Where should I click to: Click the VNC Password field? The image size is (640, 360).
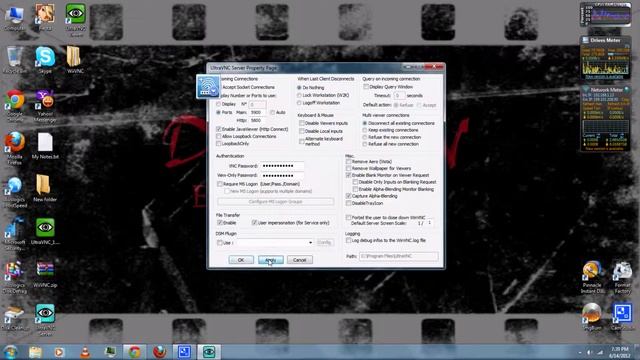click(282, 166)
